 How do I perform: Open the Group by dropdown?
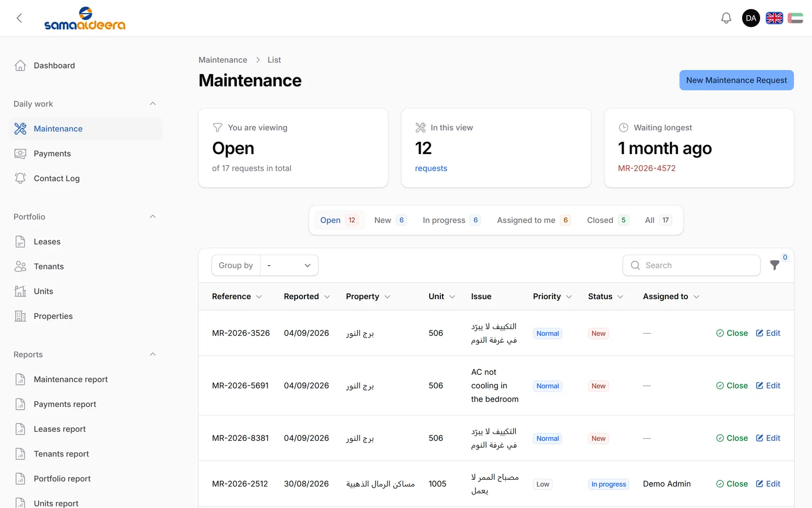[x=289, y=265]
